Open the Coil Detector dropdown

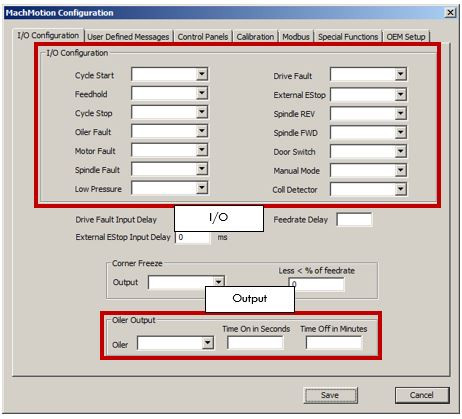[368, 189]
